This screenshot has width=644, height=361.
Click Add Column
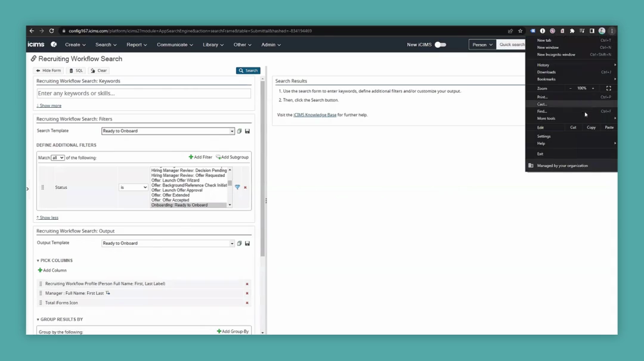pyautogui.click(x=52, y=270)
